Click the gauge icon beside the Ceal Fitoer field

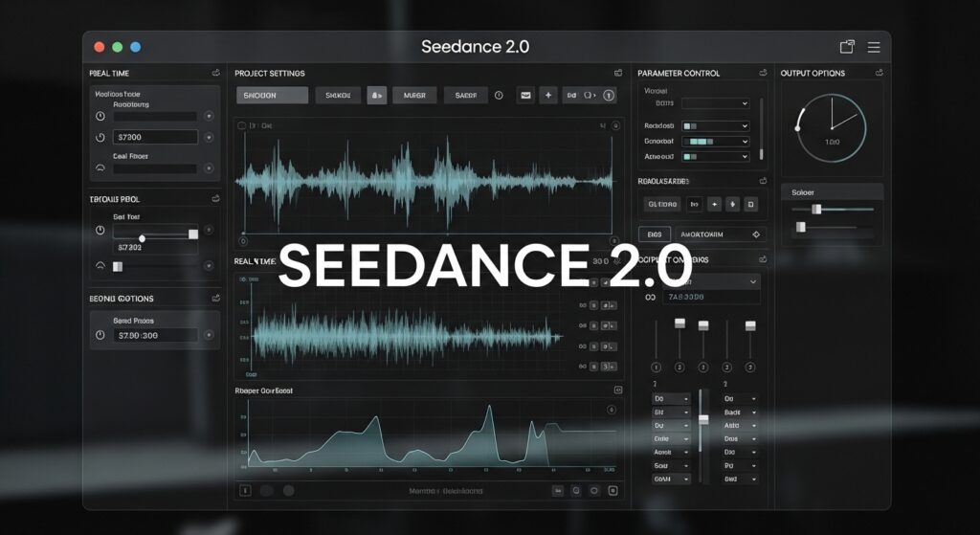click(100, 168)
